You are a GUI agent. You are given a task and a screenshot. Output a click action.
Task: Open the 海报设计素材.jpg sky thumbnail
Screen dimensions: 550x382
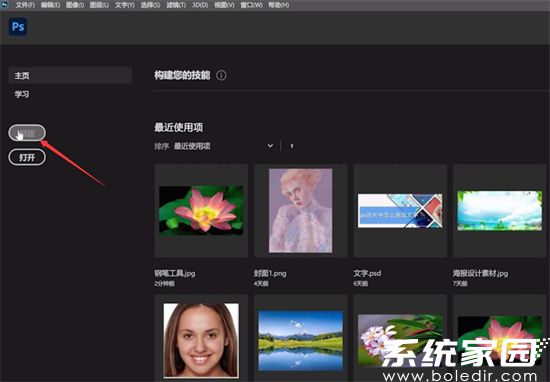499,210
